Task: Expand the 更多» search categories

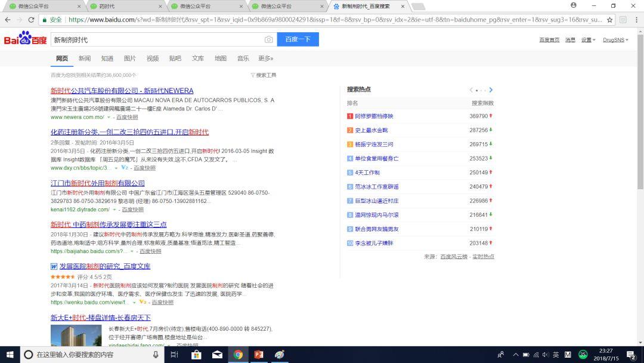Action: [265, 59]
